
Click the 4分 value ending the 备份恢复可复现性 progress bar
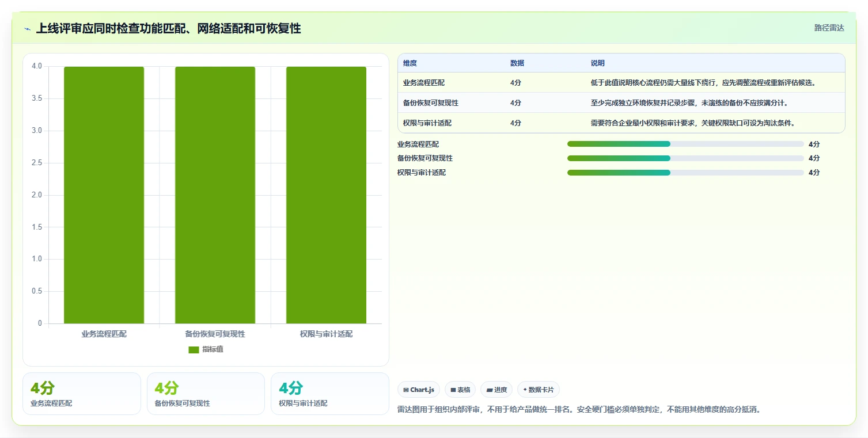(814, 158)
